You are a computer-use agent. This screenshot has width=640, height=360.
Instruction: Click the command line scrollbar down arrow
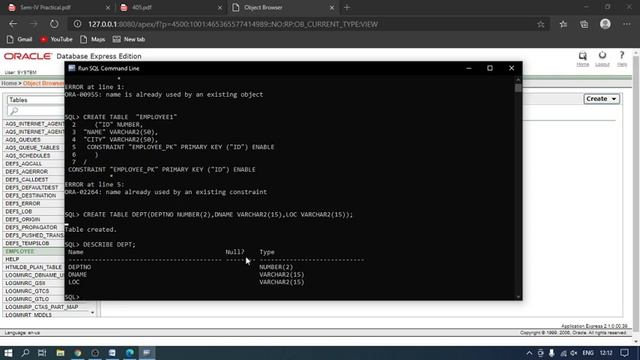[x=518, y=297]
